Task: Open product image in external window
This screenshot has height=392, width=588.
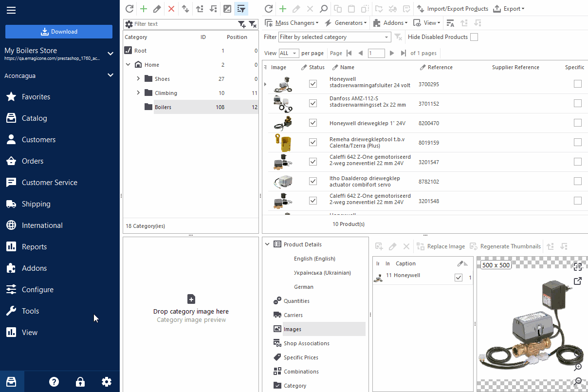Action: pos(578,281)
